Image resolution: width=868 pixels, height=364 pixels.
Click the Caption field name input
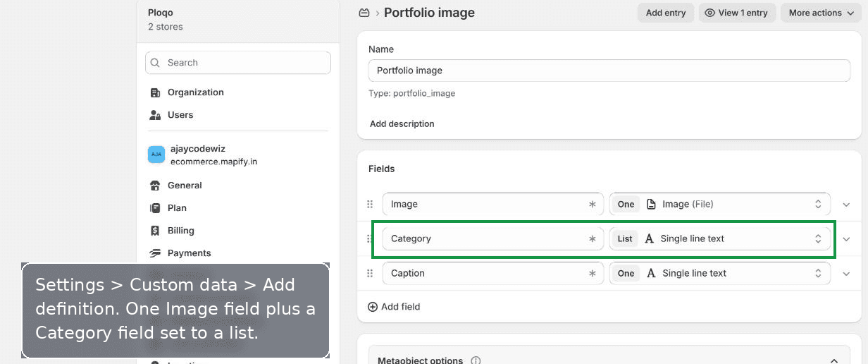tap(493, 273)
